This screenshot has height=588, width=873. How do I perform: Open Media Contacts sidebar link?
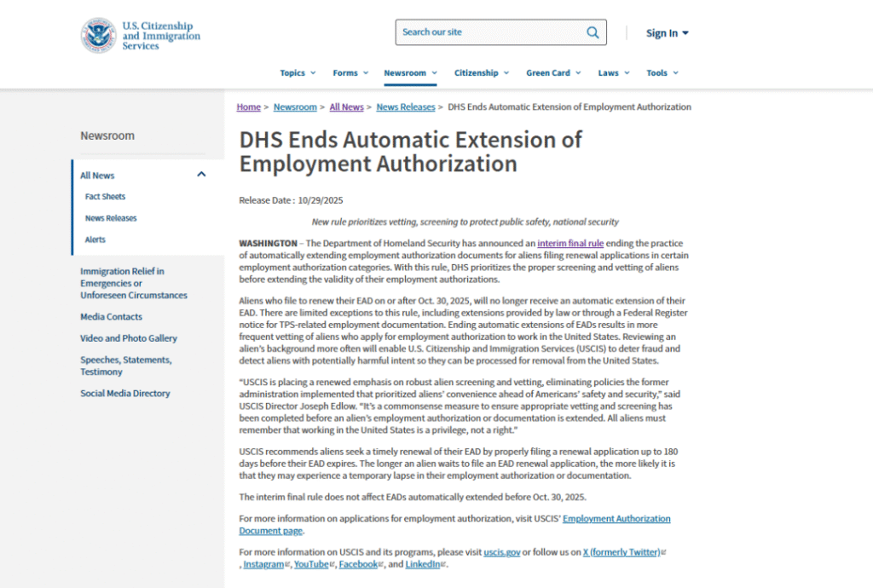pos(112,317)
